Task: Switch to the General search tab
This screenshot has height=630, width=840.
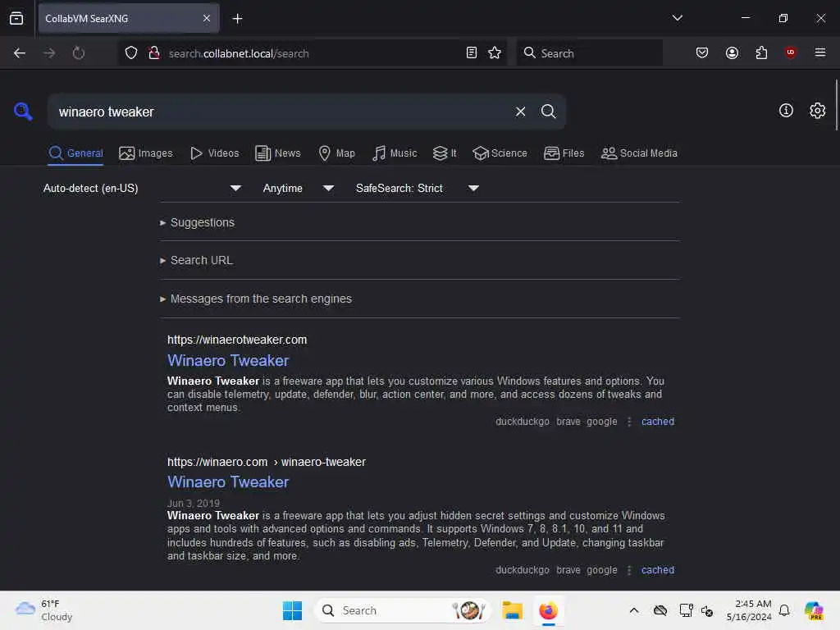Action: 75,153
